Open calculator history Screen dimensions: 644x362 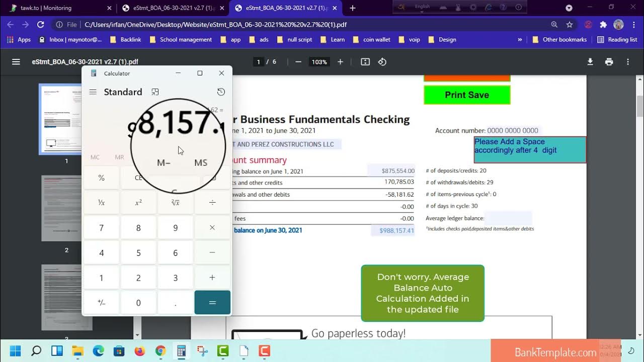[x=221, y=92]
